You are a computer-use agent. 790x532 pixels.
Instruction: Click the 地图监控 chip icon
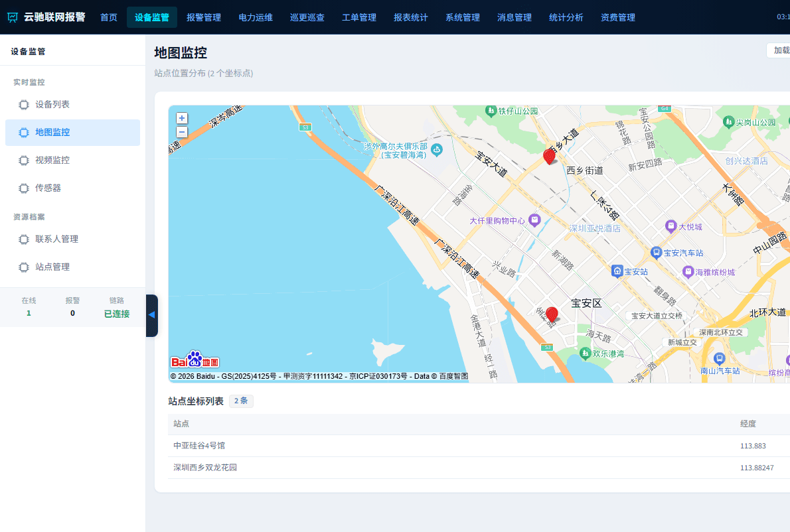coord(24,133)
